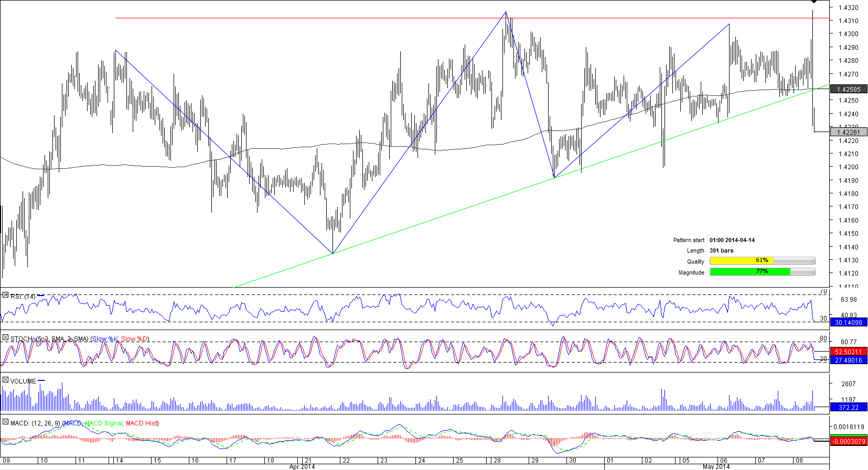Screen dimensions: 868x470
Task: Click the yellow Quality 61% bar
Action: pyautogui.click(x=741, y=261)
